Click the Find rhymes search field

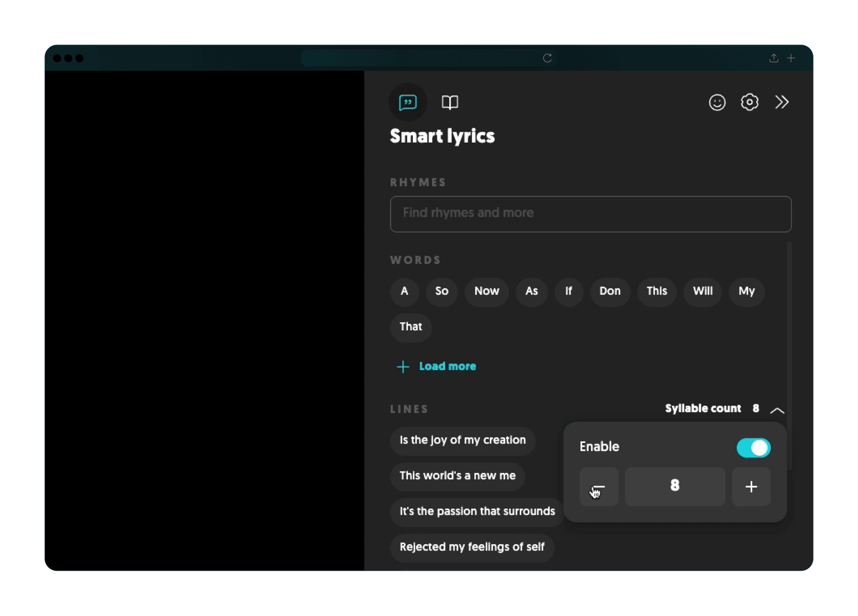(x=590, y=214)
